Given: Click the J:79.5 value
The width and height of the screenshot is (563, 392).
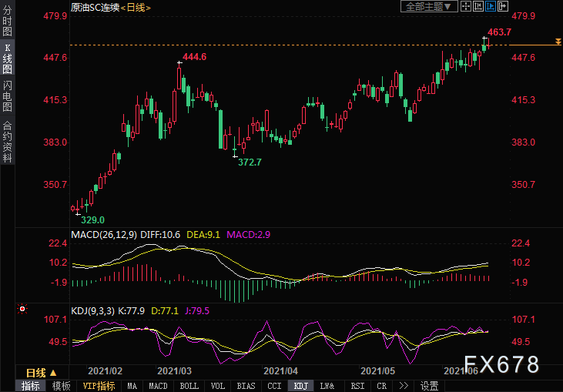Looking at the screenshot, I should [196, 311].
